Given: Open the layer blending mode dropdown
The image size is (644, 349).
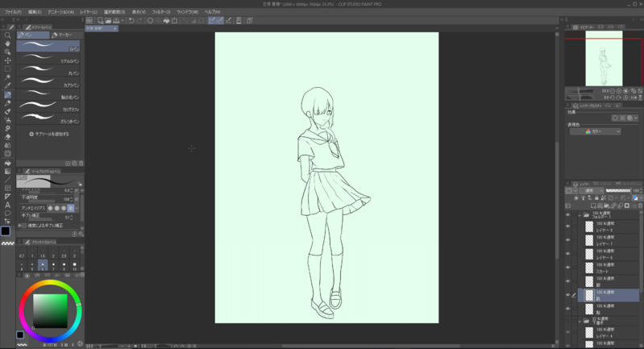Looking at the screenshot, I should [x=590, y=190].
